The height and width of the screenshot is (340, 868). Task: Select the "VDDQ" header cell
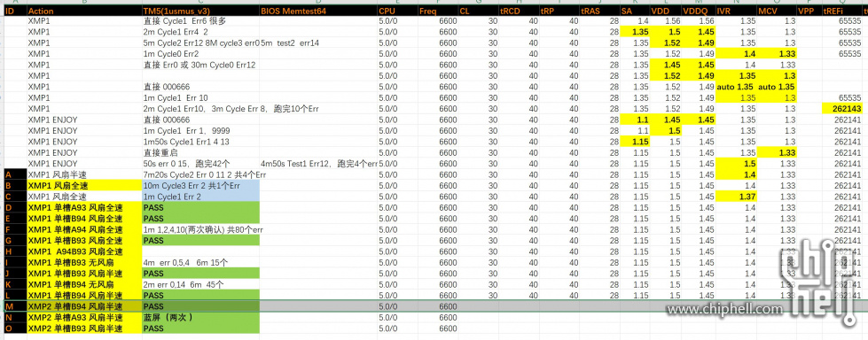[x=699, y=11]
